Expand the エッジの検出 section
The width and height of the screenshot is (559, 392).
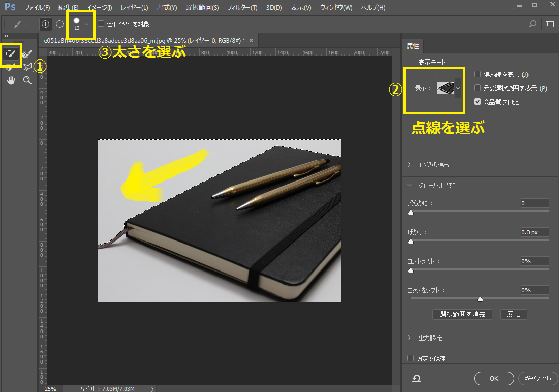[410, 165]
